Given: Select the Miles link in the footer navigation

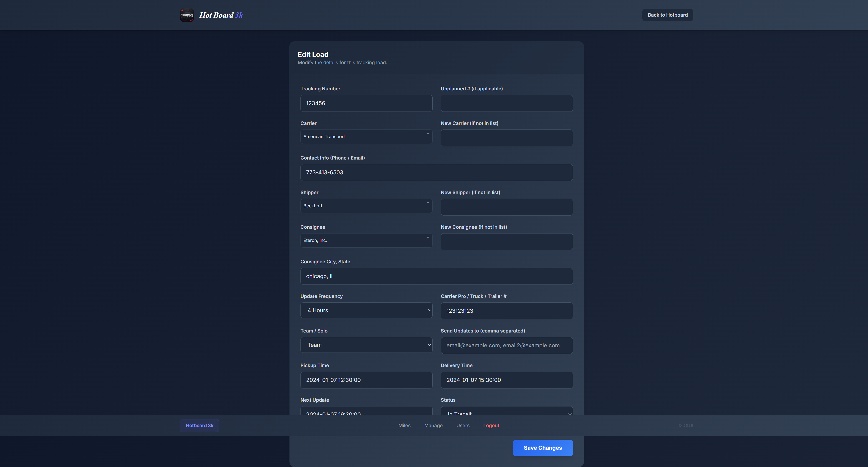Looking at the screenshot, I should tap(404, 425).
